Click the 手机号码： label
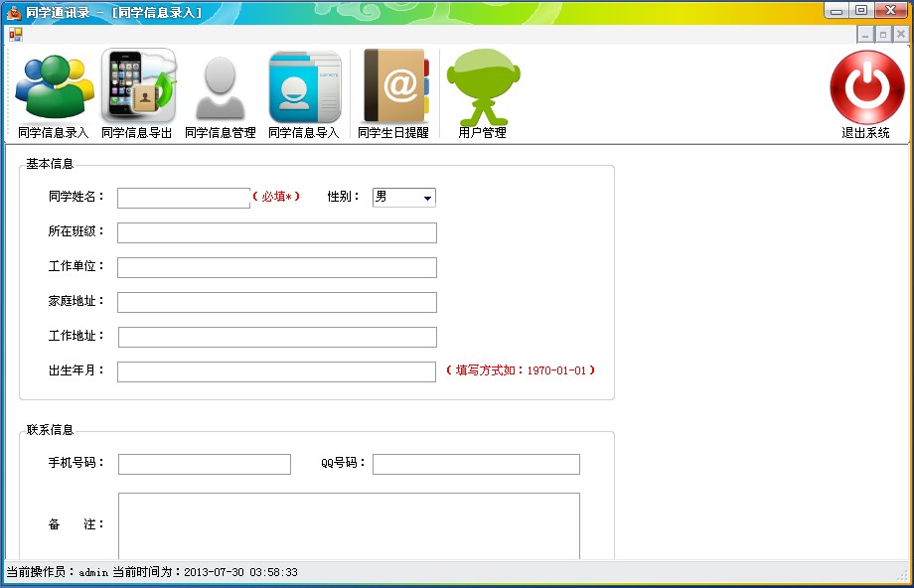 [76, 463]
